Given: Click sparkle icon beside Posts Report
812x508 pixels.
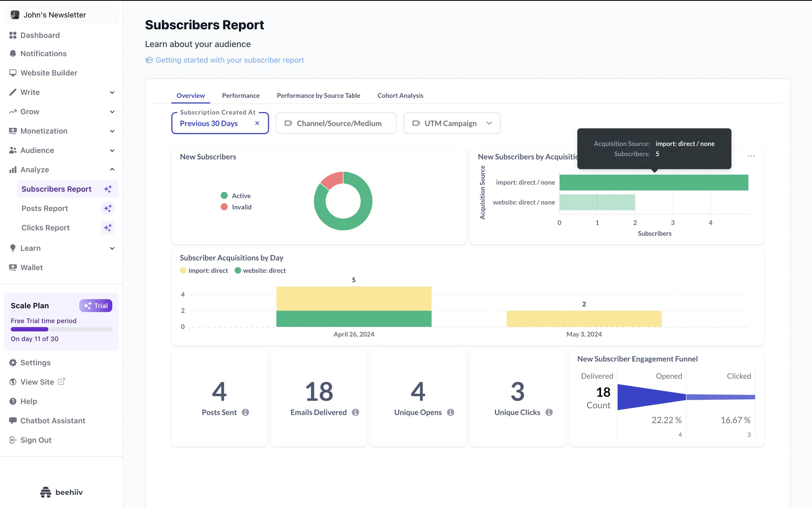Looking at the screenshot, I should pos(108,208).
